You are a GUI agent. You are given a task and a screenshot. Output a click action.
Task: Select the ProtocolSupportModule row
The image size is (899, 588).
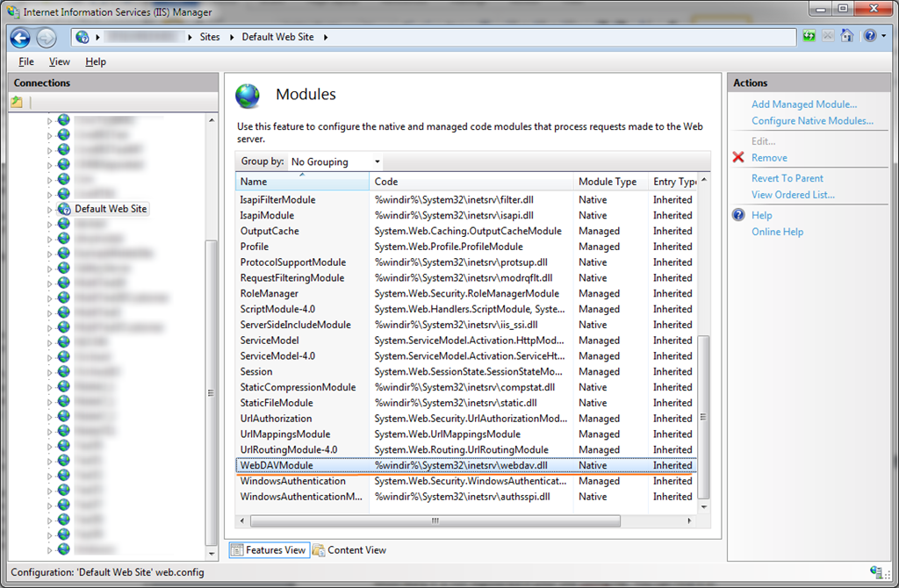467,262
